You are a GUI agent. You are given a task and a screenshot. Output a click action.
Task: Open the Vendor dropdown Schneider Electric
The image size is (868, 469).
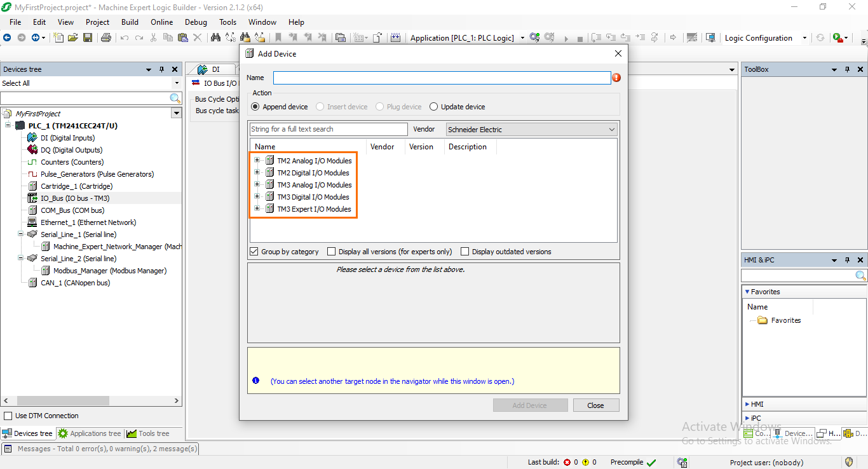(532, 130)
